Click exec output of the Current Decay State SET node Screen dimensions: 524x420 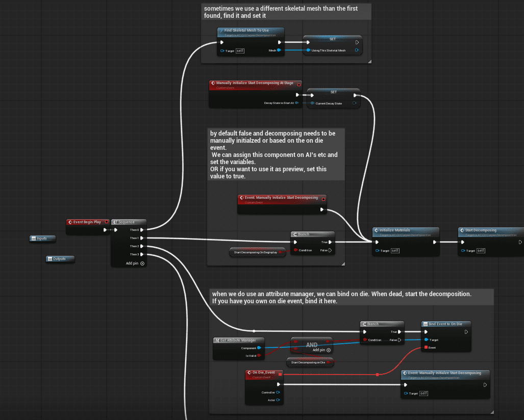click(355, 95)
